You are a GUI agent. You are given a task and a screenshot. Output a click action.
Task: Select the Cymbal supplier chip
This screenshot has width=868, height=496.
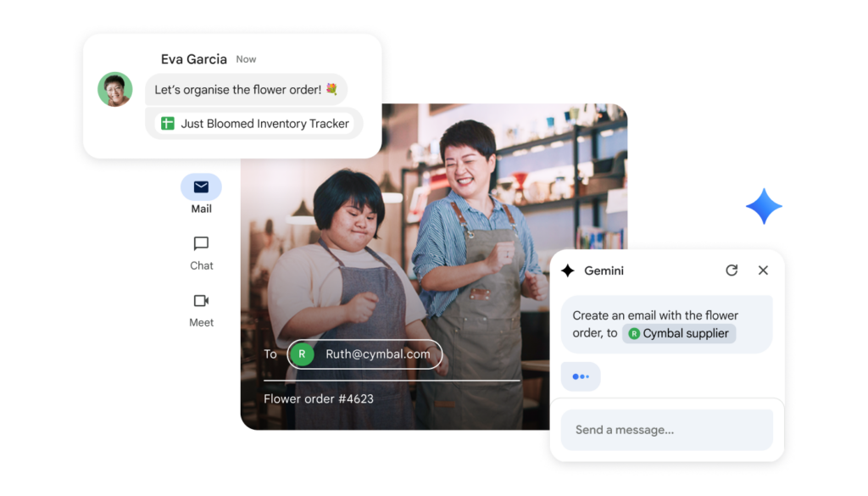pos(679,333)
